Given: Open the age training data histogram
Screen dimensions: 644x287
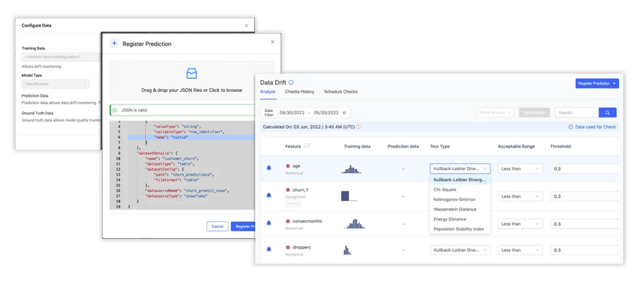Looking at the screenshot, I should click(x=351, y=169).
